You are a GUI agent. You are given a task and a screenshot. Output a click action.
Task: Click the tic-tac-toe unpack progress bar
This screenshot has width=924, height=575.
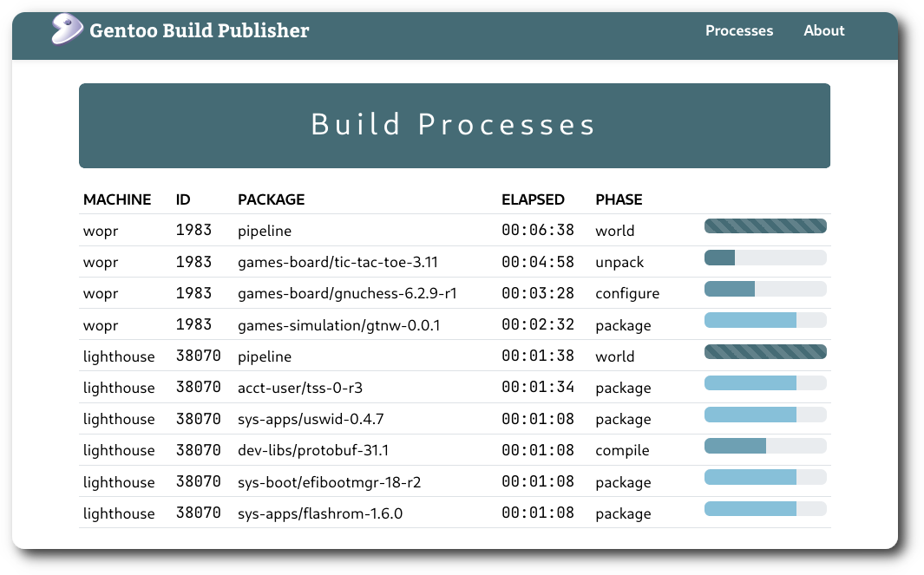pyautogui.click(x=765, y=258)
